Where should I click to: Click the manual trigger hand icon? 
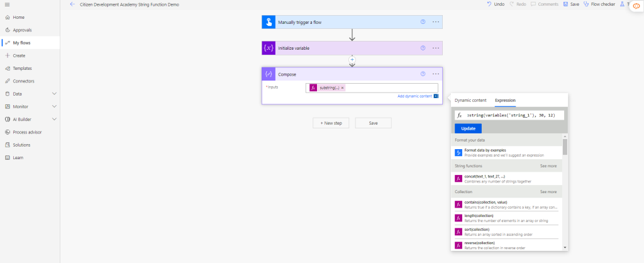[x=268, y=22]
